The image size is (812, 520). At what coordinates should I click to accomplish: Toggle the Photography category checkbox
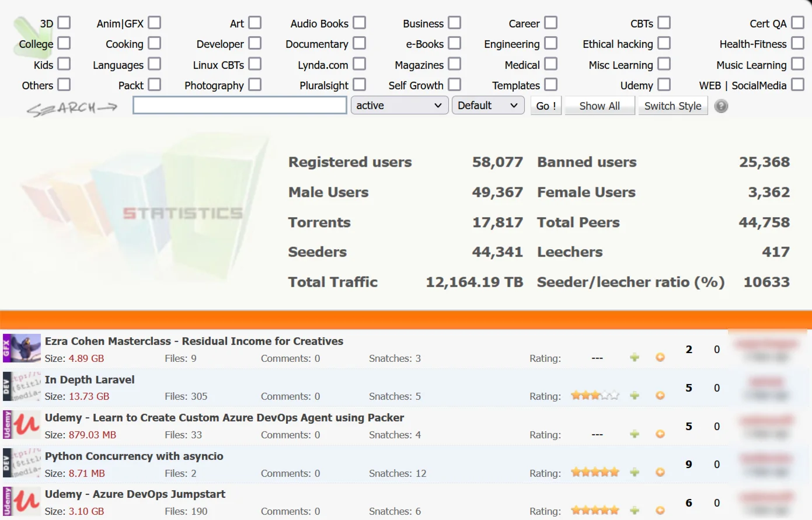[255, 85]
